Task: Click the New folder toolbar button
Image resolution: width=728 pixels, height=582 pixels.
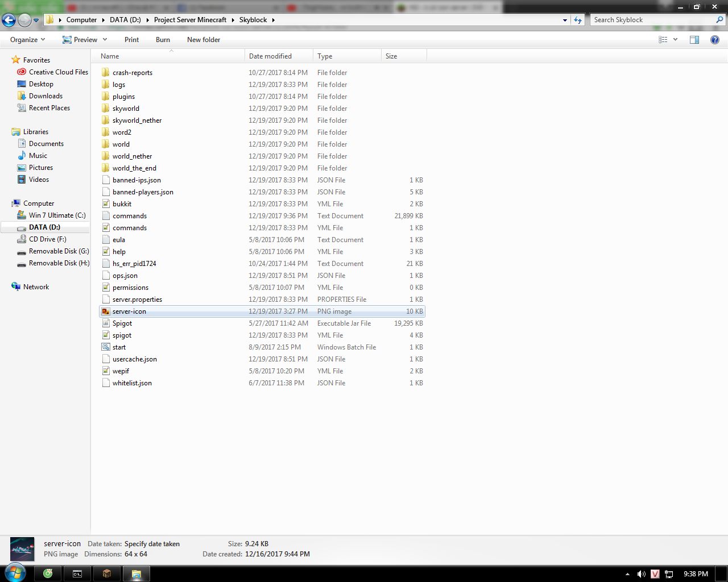Action: coord(204,40)
